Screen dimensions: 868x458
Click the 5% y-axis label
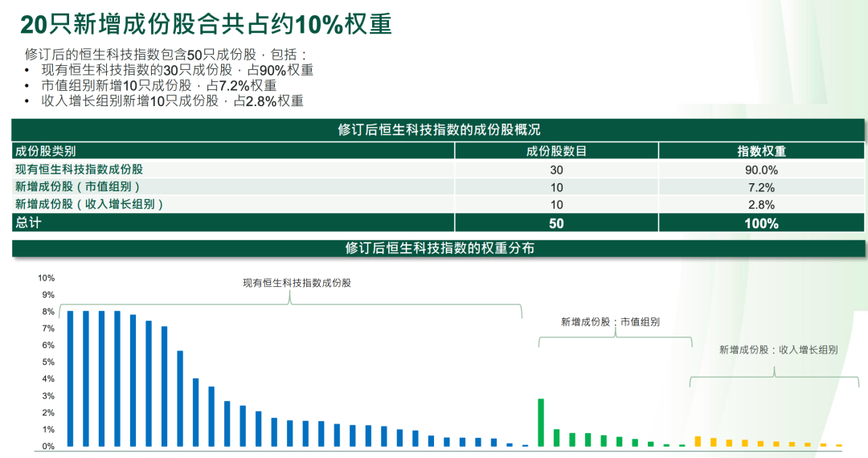tap(48, 362)
